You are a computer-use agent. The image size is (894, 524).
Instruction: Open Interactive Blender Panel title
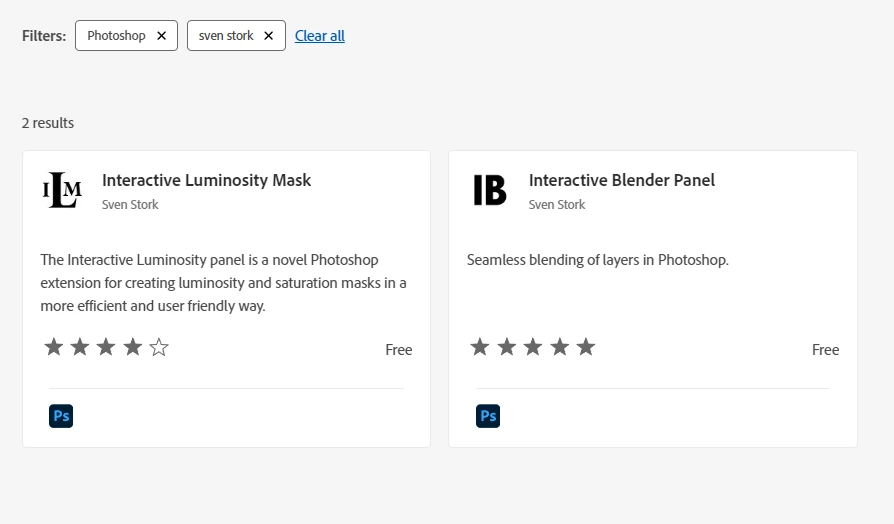[x=622, y=181]
